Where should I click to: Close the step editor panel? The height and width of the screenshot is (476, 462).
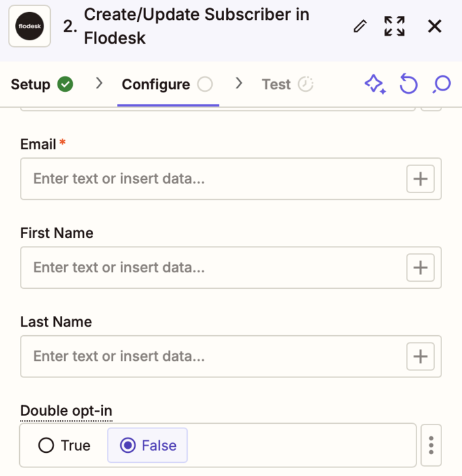click(434, 26)
